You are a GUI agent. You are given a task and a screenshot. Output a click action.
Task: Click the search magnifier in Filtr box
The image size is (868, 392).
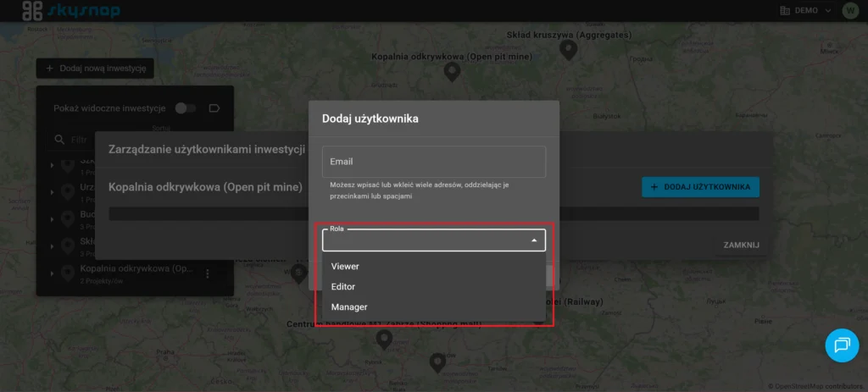tap(58, 140)
